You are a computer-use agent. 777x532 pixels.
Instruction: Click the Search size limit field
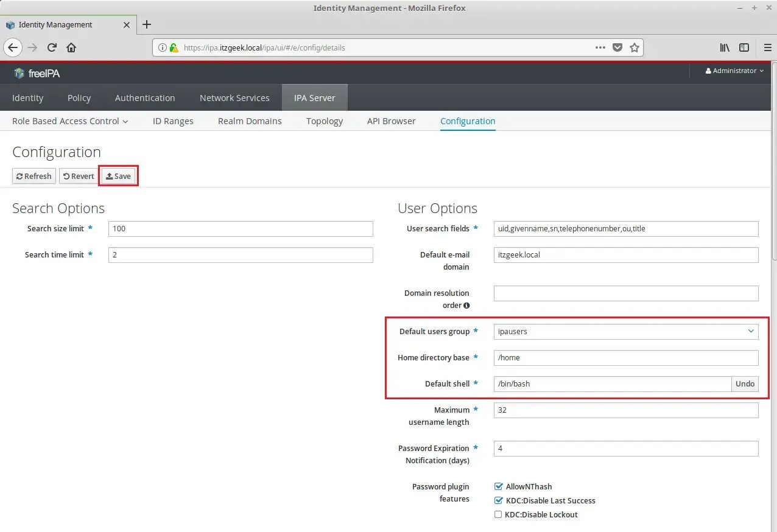[241, 229]
